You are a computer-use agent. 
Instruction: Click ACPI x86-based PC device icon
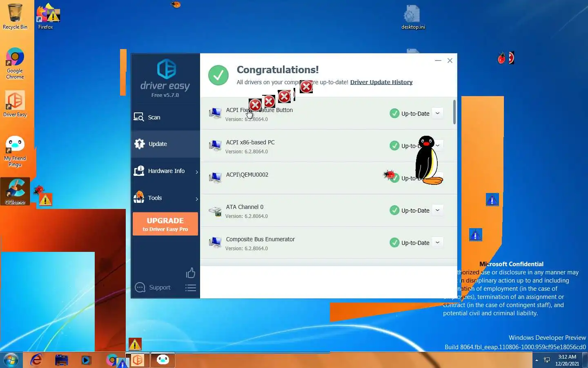pos(215,146)
